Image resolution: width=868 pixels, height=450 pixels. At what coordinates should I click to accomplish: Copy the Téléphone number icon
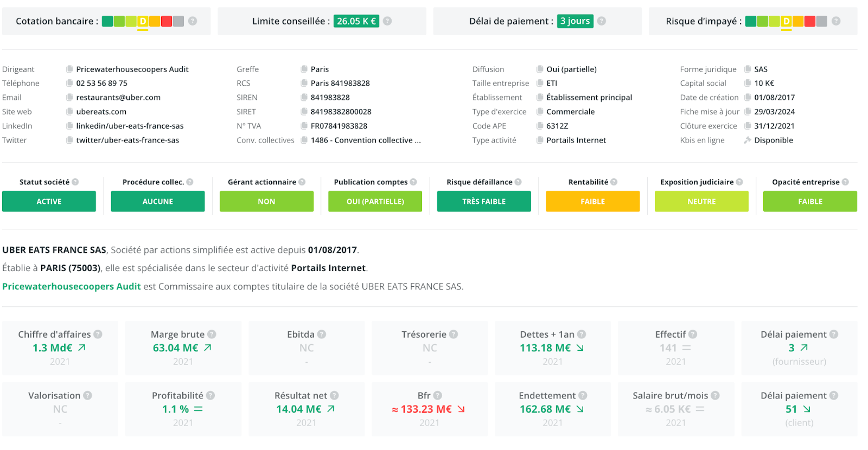[x=69, y=83]
